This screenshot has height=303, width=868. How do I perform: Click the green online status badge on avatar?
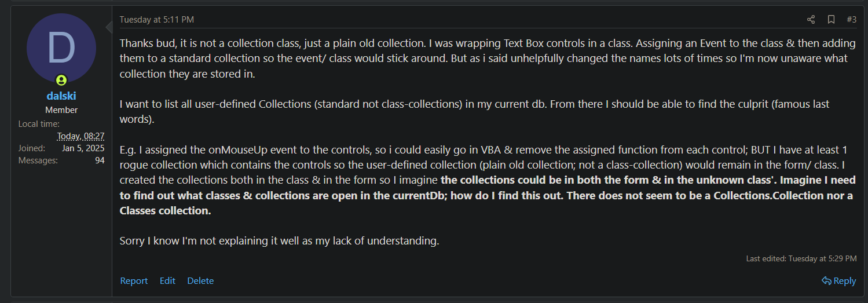(61, 81)
